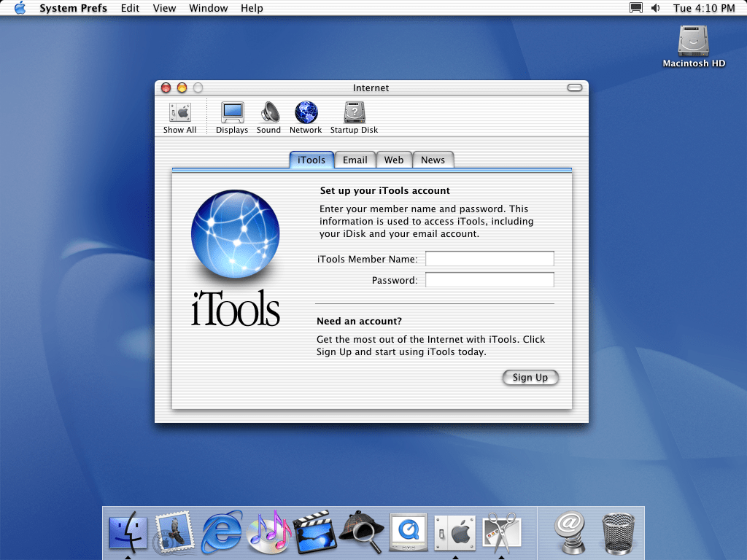Screen dimensions: 747x560
Task: Open the Window menu
Action: pos(208,8)
